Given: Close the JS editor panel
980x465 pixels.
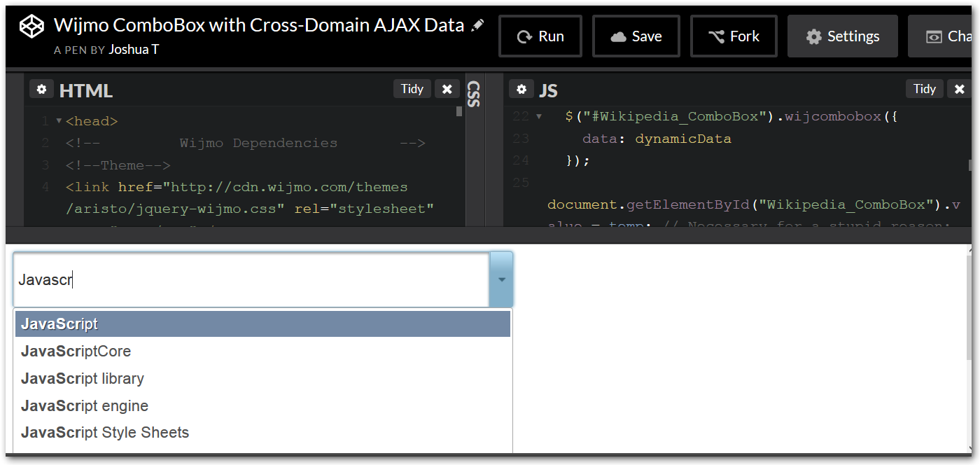Looking at the screenshot, I should (959, 89).
